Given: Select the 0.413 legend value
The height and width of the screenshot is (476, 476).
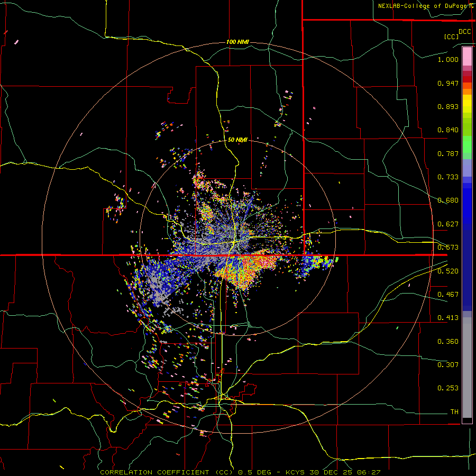Looking at the screenshot, I should click(x=448, y=318).
